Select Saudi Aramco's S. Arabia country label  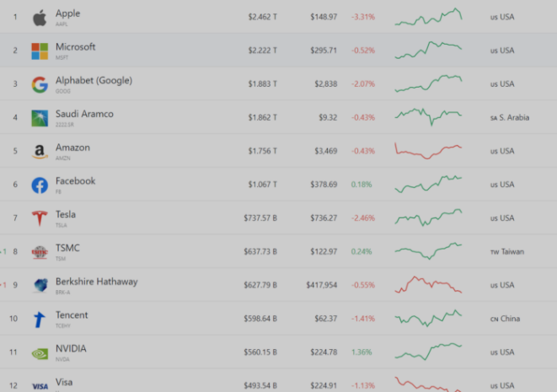(x=510, y=118)
